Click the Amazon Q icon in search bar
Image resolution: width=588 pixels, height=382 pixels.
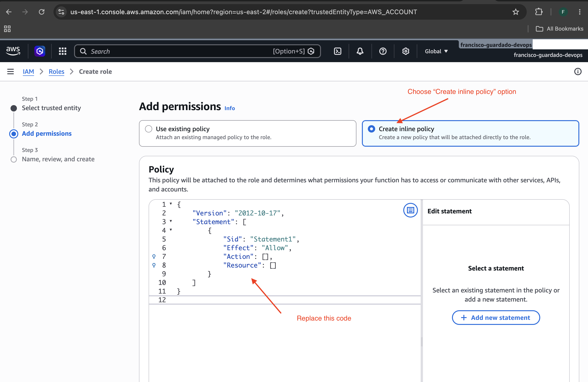[x=311, y=51]
